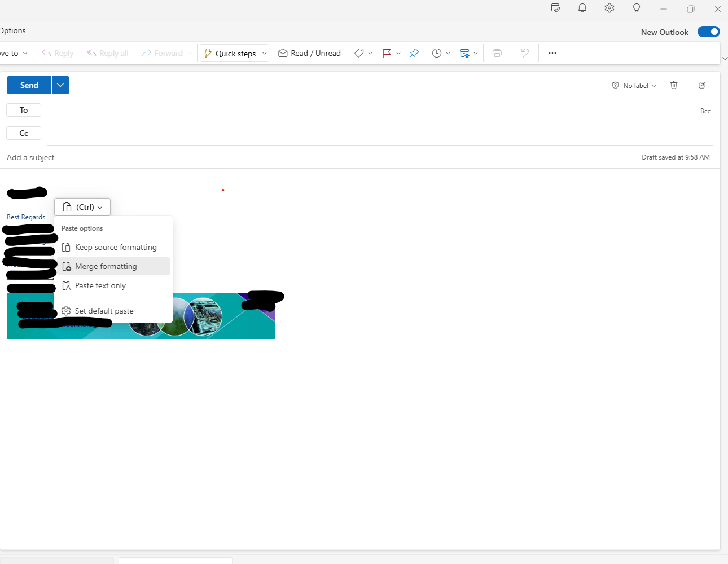Image resolution: width=728 pixels, height=564 pixels.
Task: Open the Options ribbon tab
Action: (x=12, y=30)
